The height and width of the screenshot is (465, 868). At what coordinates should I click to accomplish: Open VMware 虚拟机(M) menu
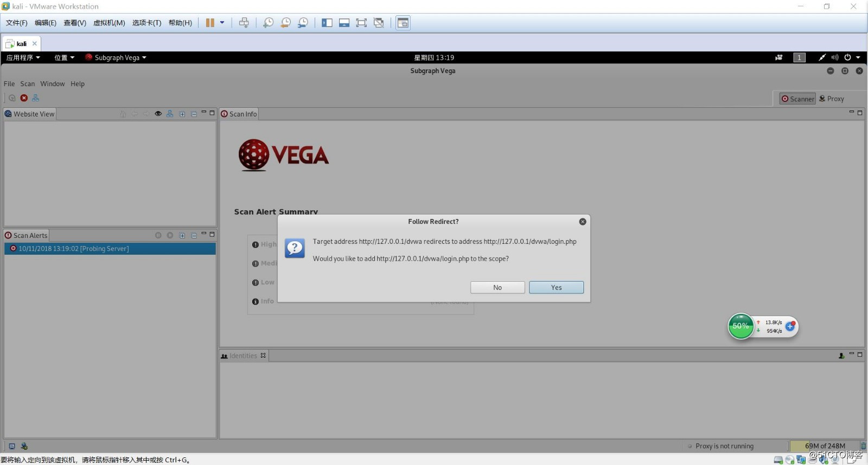pos(109,23)
